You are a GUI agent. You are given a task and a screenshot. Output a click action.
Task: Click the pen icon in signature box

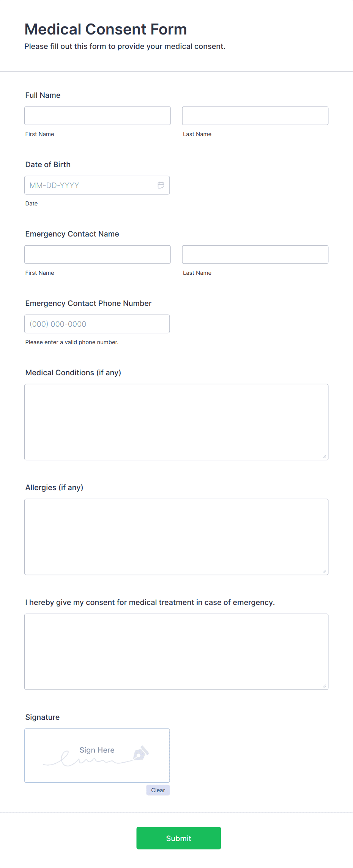[141, 753]
